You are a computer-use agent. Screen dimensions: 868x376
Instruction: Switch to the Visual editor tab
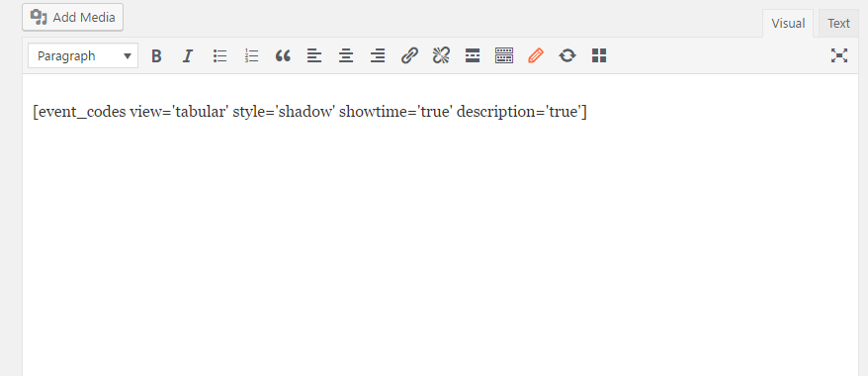(x=788, y=24)
